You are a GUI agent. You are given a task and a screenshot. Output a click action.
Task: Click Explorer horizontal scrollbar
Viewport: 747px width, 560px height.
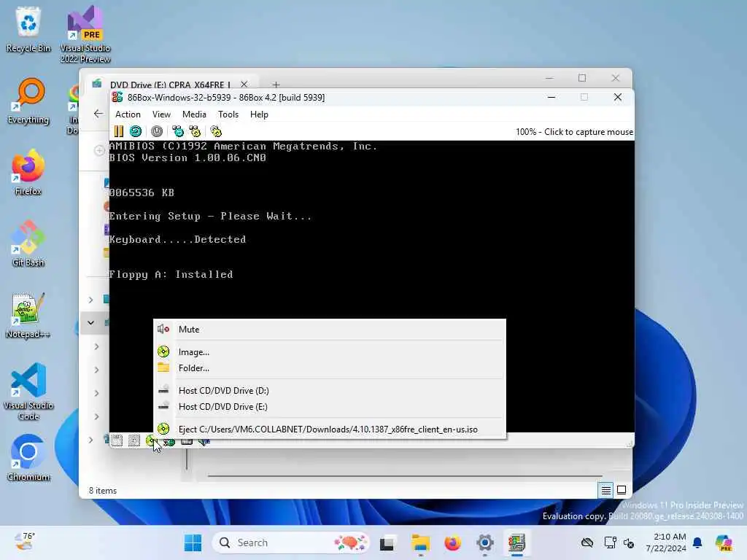coord(405,475)
